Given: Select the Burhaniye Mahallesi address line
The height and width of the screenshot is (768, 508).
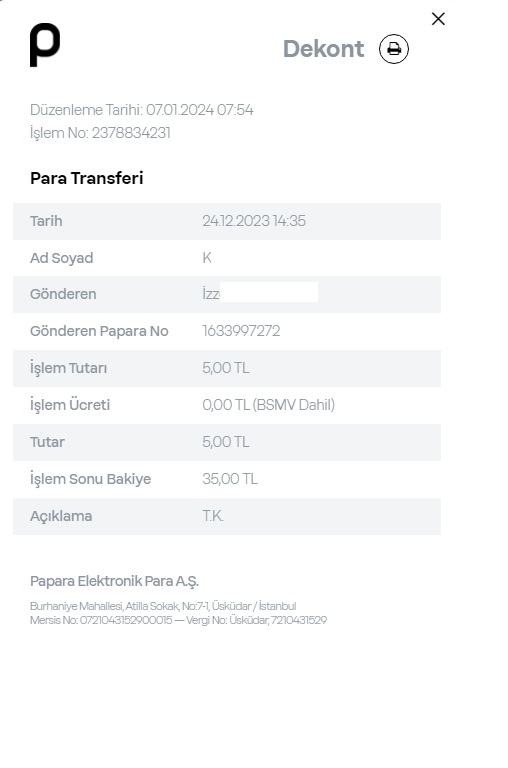Looking at the screenshot, I should pyautogui.click(x=163, y=606).
